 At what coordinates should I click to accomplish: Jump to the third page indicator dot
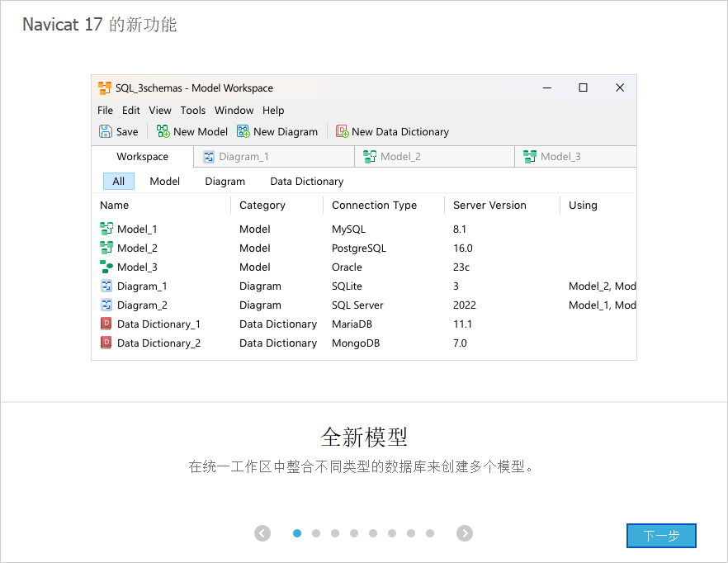coord(335,533)
